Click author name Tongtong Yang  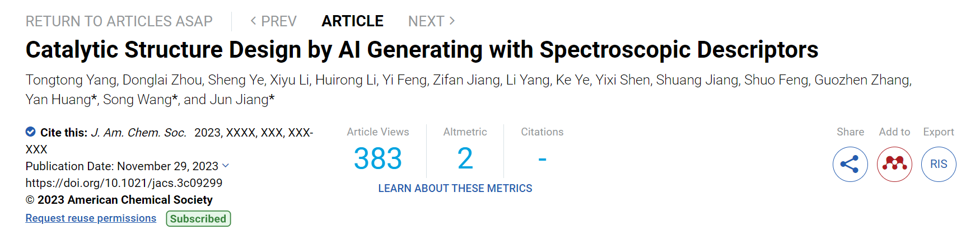point(71,80)
